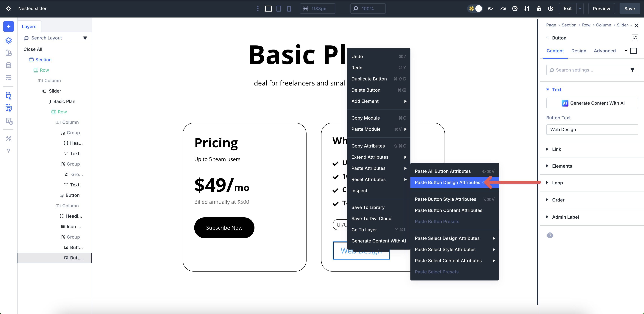Viewport: 644px width, 314px height.
Task: Select the Layers panel icon in left sidebar
Action: pos(9,40)
